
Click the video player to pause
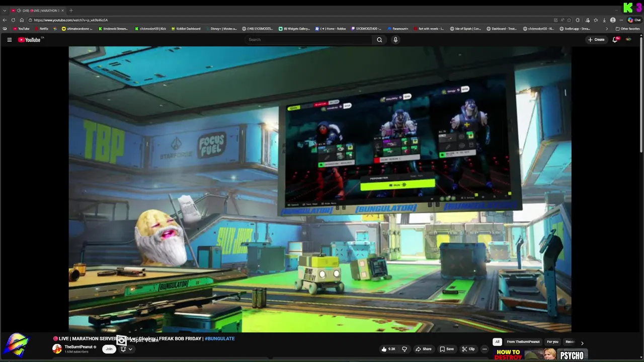(320, 189)
